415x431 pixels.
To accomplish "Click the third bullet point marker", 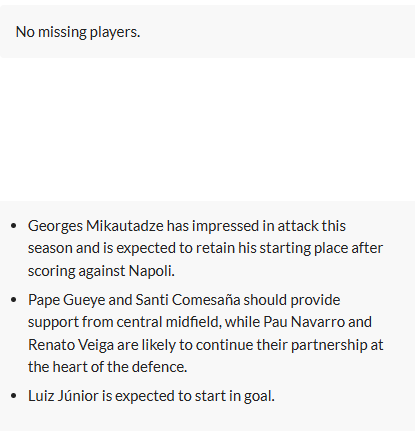I will [14, 396].
